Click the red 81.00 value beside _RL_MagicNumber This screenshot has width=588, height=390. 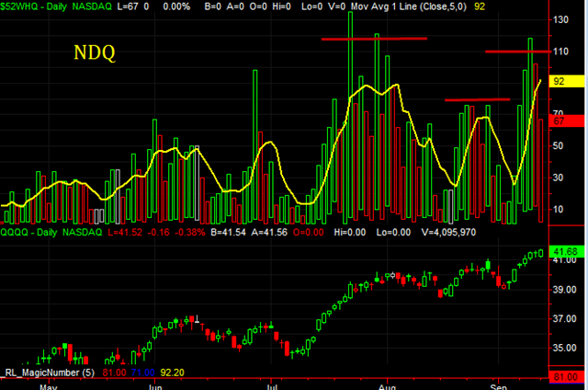coord(114,373)
